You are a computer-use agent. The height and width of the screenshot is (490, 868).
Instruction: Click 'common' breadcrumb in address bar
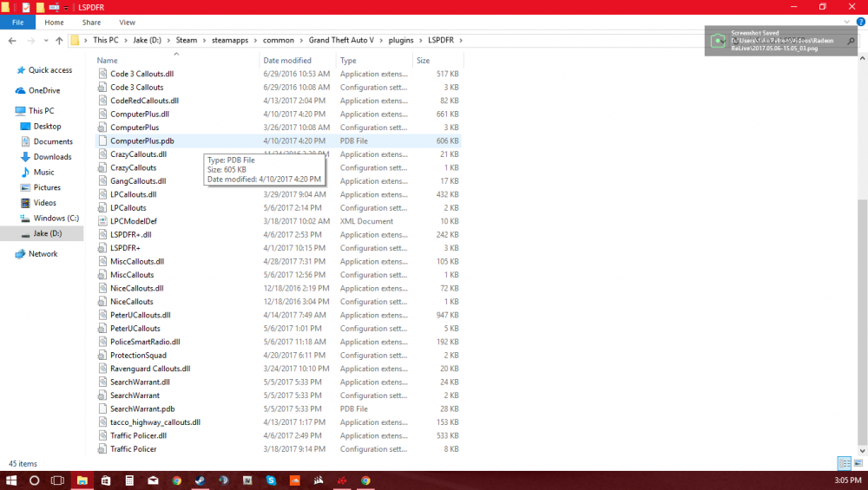[x=279, y=40]
